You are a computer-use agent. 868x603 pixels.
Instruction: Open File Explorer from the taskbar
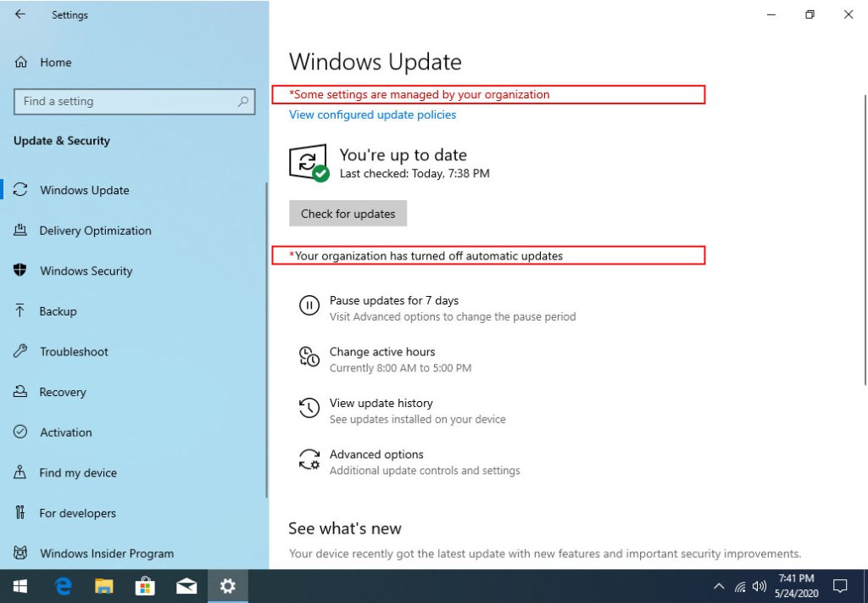coord(103,586)
